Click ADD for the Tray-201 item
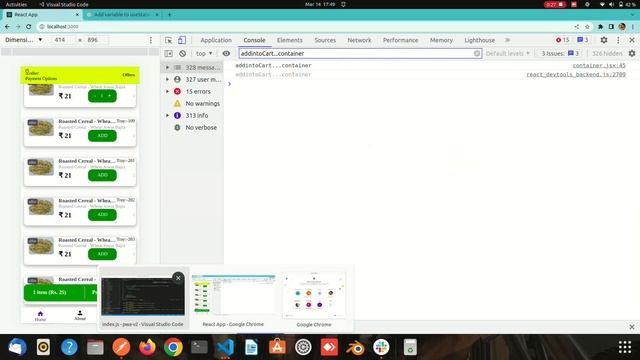Screen dimensions: 640x360 (102, 175)
